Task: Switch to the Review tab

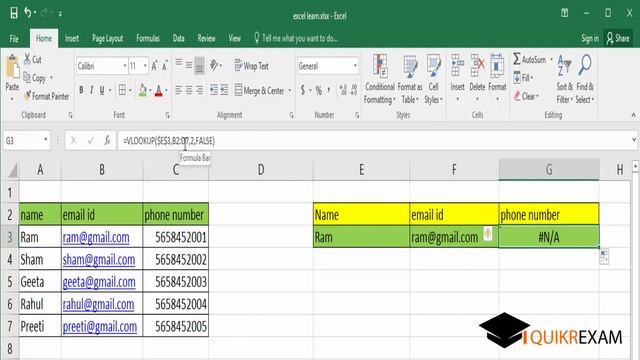Action: click(x=206, y=38)
